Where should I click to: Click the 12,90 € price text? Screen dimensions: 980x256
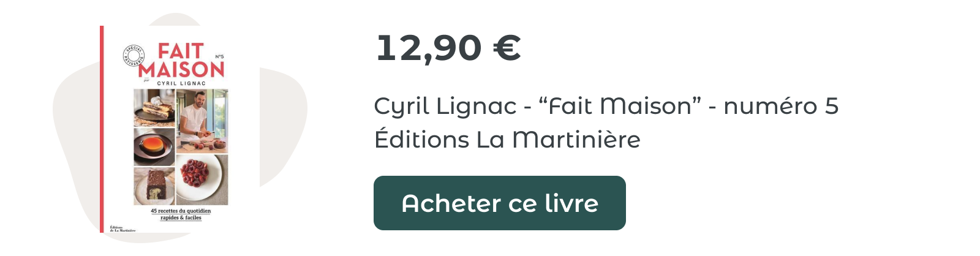[x=448, y=48]
